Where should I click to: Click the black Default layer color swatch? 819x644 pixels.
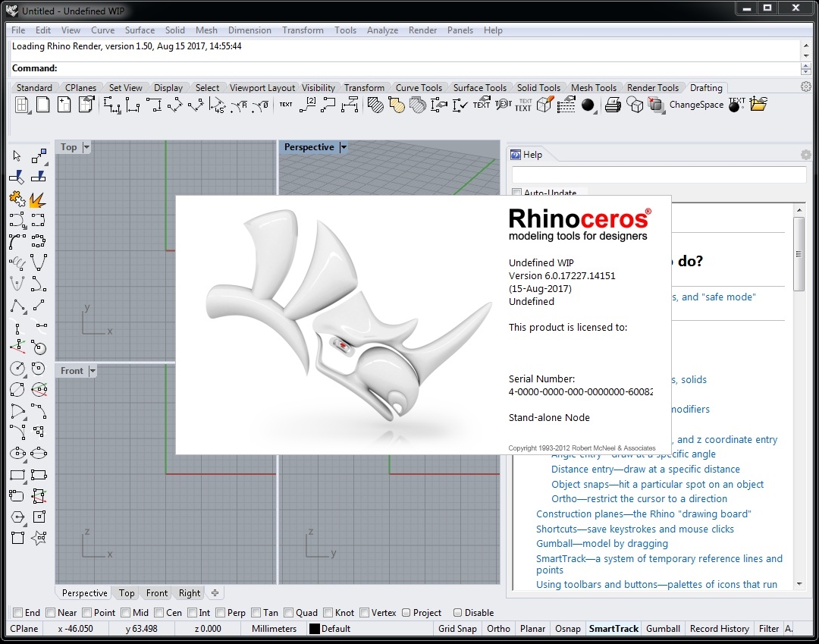314,629
